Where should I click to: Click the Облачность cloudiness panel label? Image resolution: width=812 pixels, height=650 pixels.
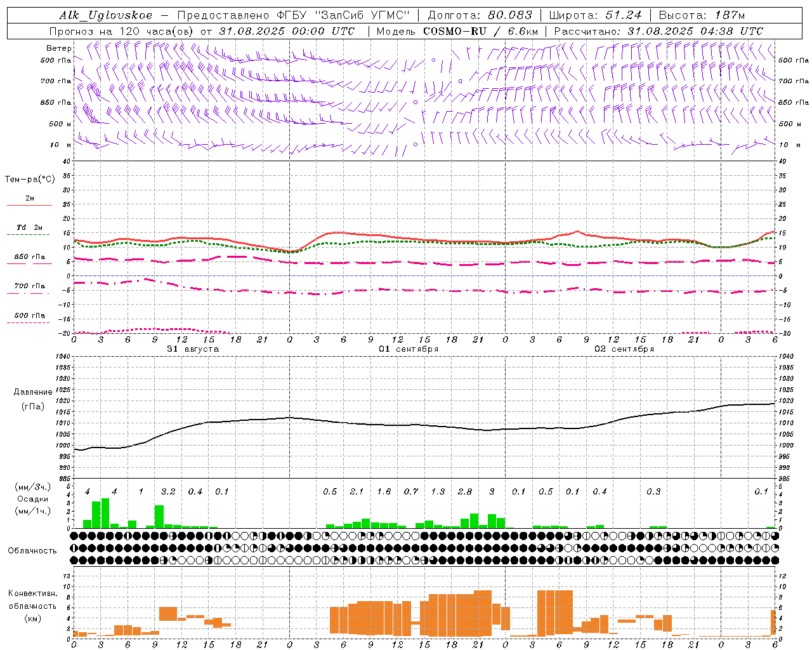click(32, 551)
